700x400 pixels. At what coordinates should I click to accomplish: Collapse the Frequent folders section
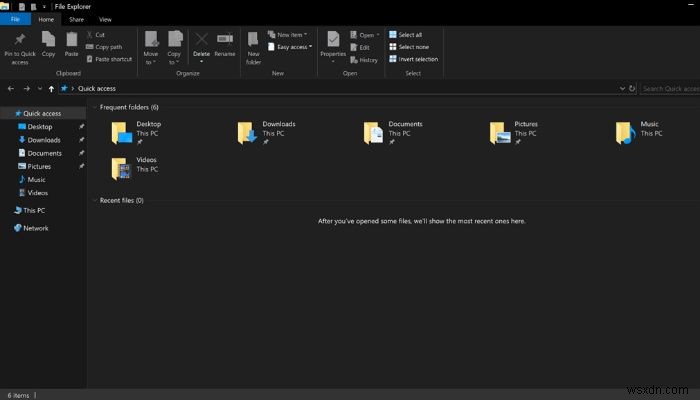[x=95, y=107]
